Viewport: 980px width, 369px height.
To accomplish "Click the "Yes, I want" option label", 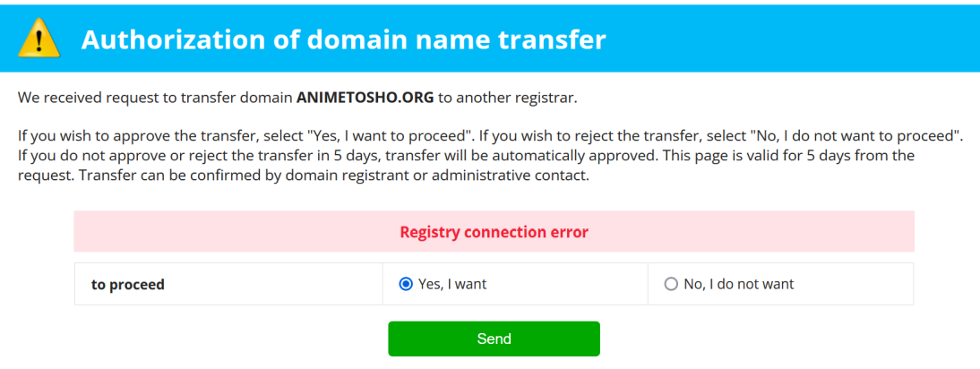I will [x=452, y=285].
